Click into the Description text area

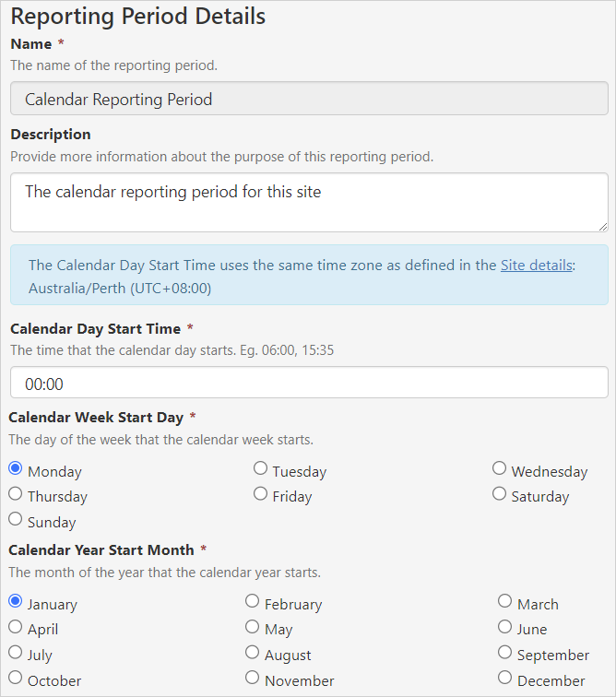tap(309, 203)
